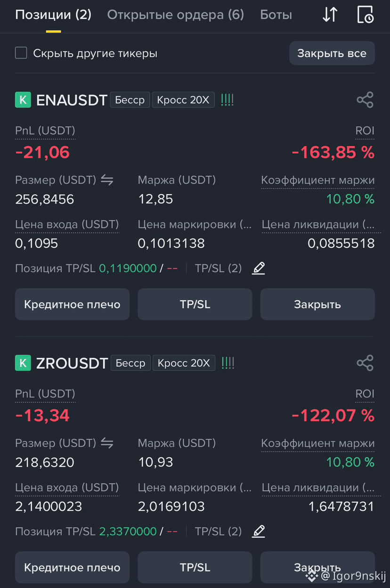This screenshot has height=588, width=390.
Task: Open the order history clock icon
Action: click(365, 15)
